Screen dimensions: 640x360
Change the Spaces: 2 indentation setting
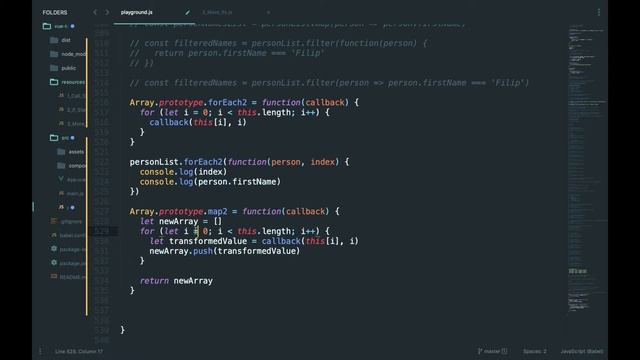click(x=535, y=351)
